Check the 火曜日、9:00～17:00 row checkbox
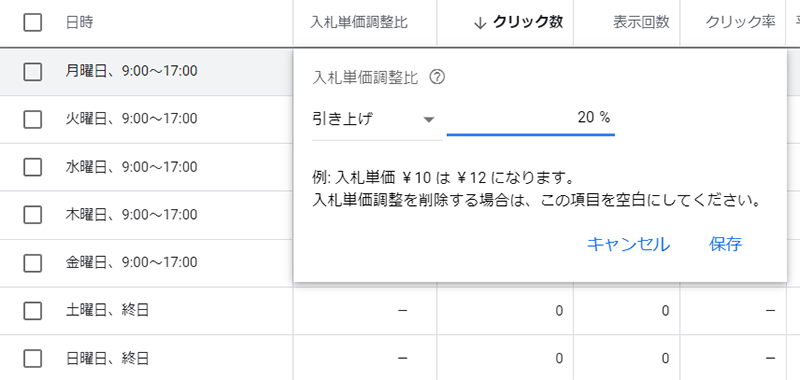 33,119
